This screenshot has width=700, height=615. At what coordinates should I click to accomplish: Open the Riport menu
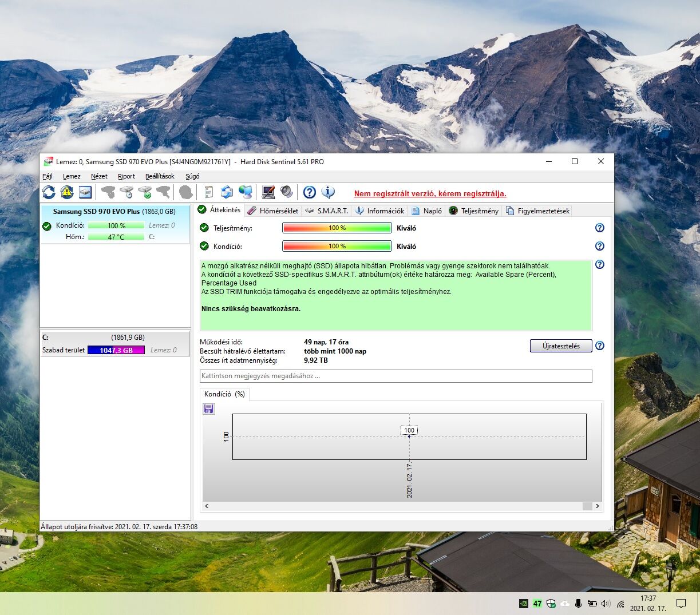click(126, 176)
